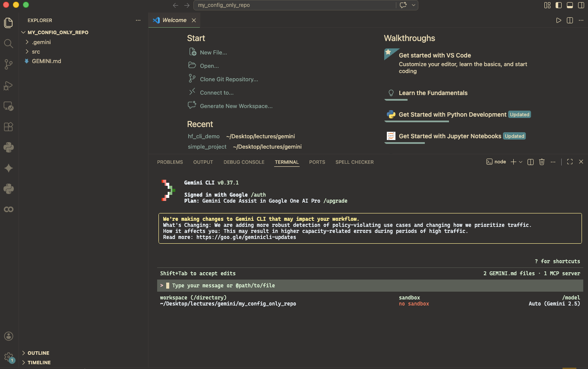Open the Accounts icon in activity bar

click(9, 336)
